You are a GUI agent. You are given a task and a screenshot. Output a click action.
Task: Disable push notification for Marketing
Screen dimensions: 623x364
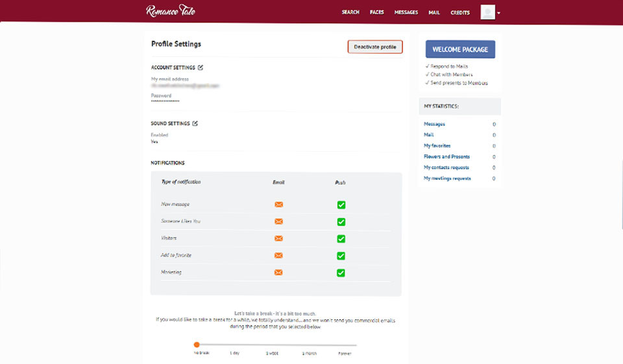pyautogui.click(x=341, y=273)
